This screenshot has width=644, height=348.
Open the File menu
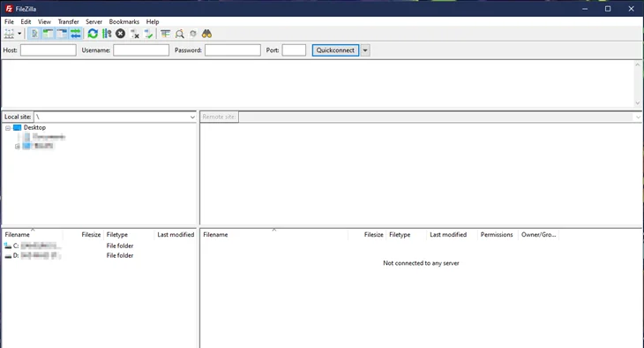[x=9, y=21]
